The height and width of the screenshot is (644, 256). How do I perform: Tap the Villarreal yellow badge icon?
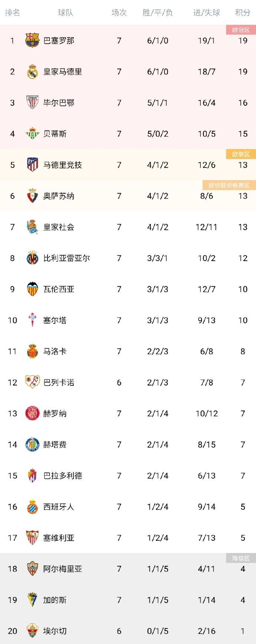coord(32,258)
